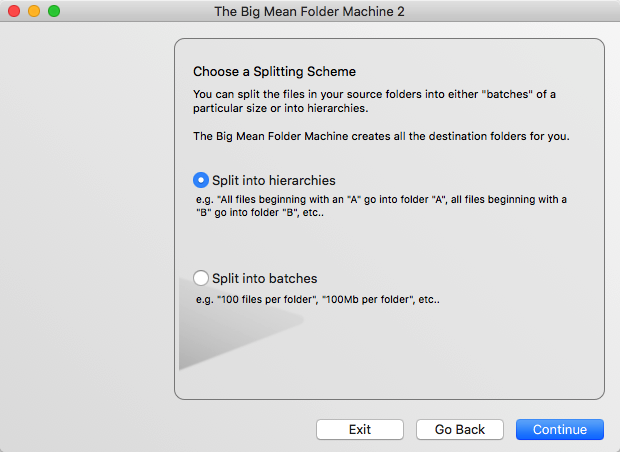
Task: Exit the wizard with the Exit button
Action: 360,429
